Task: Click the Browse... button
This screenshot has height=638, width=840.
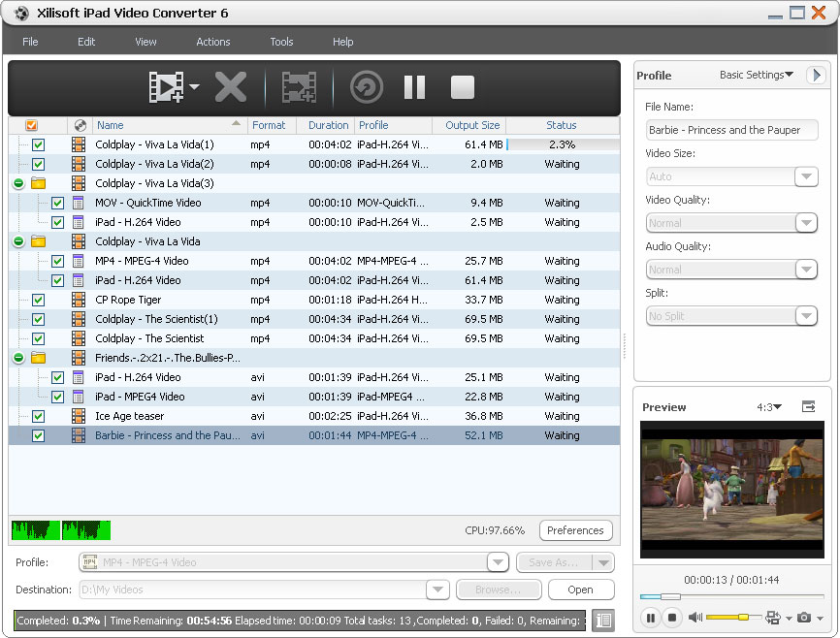Action: (x=499, y=590)
